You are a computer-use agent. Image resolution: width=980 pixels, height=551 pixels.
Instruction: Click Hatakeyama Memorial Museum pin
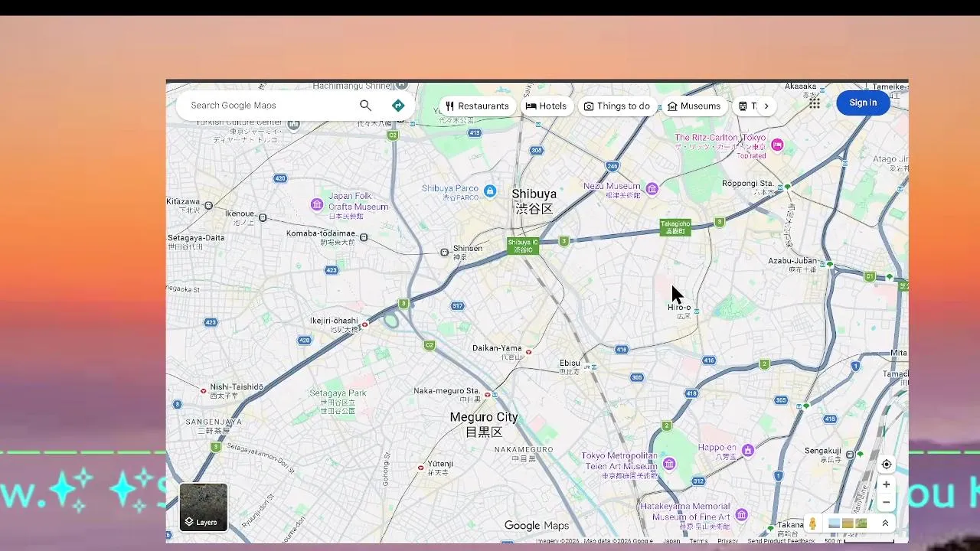(x=741, y=514)
